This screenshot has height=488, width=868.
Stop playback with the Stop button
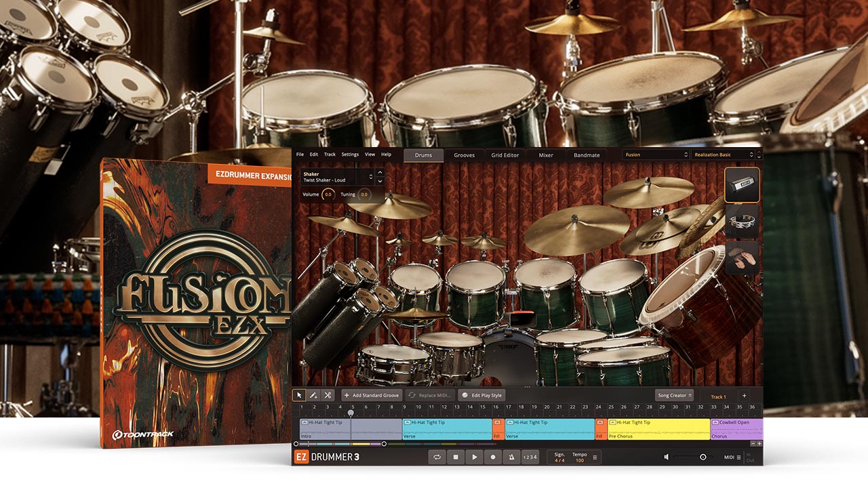pyautogui.click(x=456, y=457)
